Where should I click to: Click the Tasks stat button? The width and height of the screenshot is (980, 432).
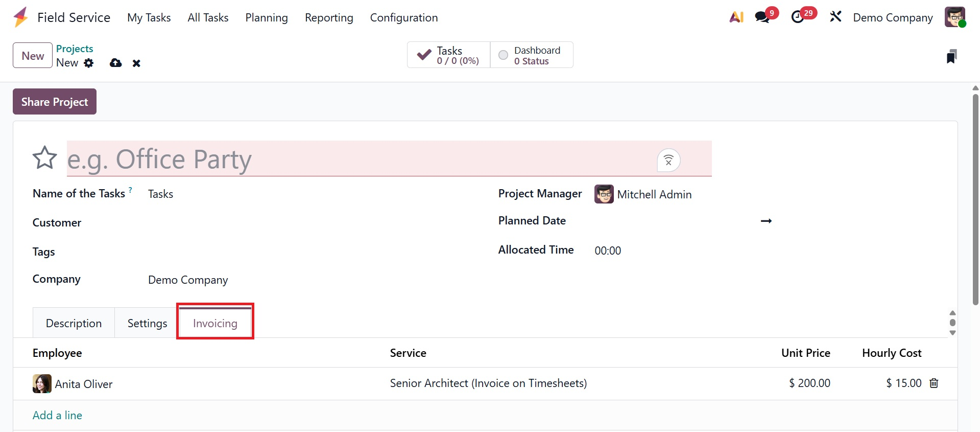coord(448,55)
